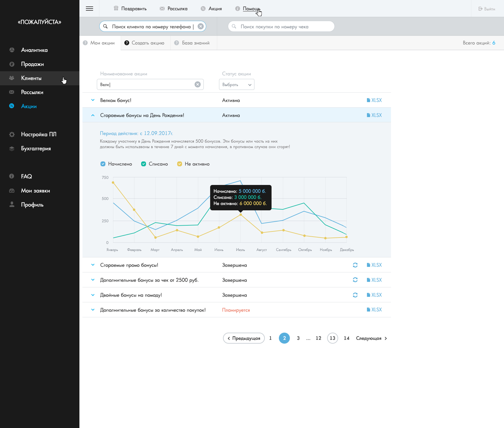
Task: Go to the Следующая page
Action: point(371,338)
